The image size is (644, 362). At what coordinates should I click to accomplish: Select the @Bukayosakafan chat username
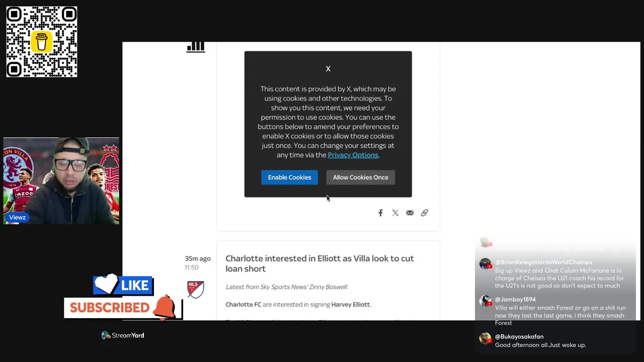click(519, 337)
